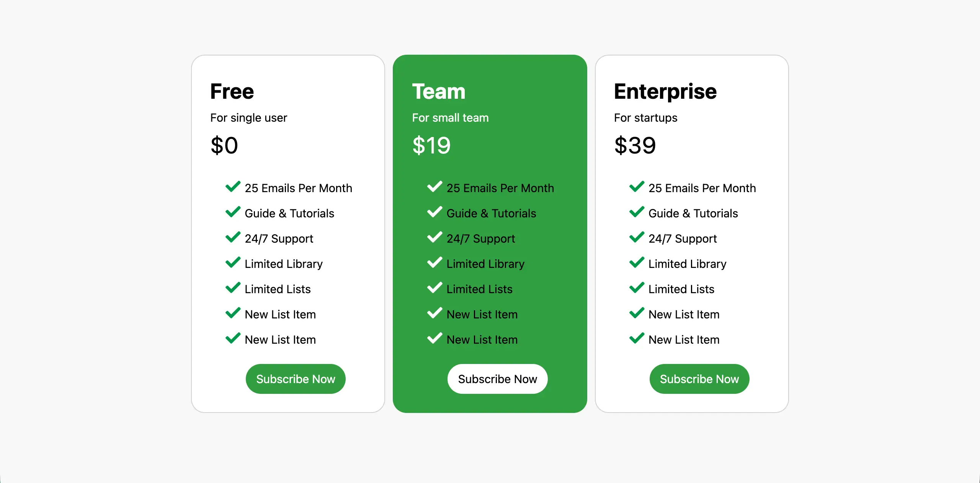Click the checkmark beside Limited Lists in Free plan
This screenshot has height=483, width=980.
click(x=233, y=288)
